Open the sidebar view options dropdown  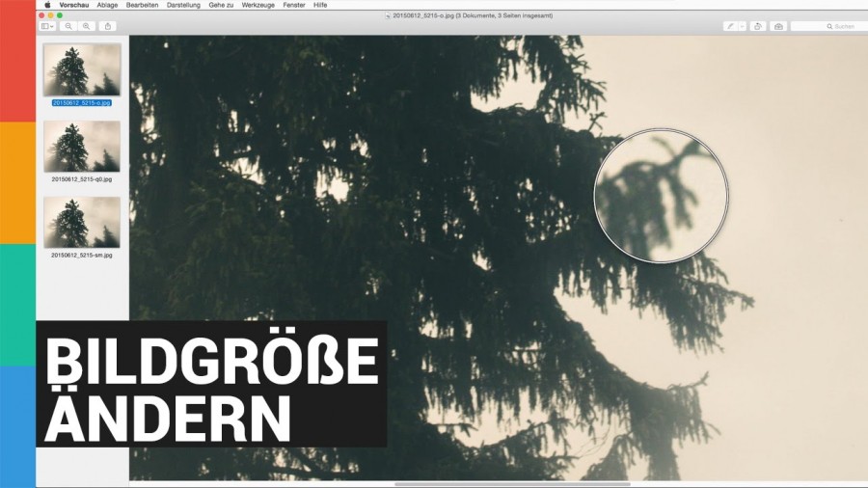point(48,26)
